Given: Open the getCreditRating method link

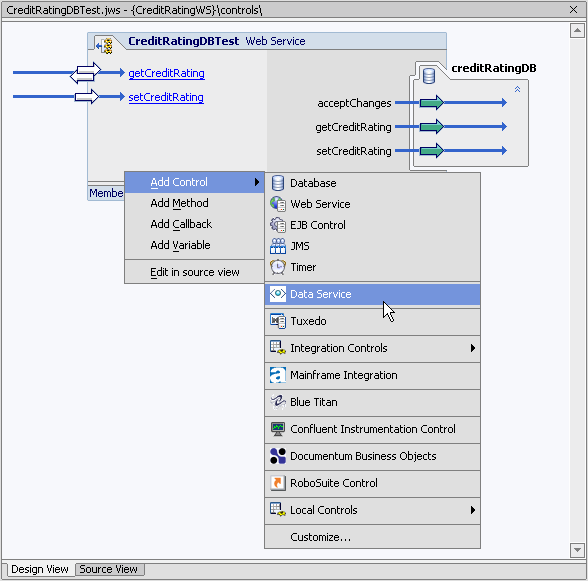Looking at the screenshot, I should point(166,73).
